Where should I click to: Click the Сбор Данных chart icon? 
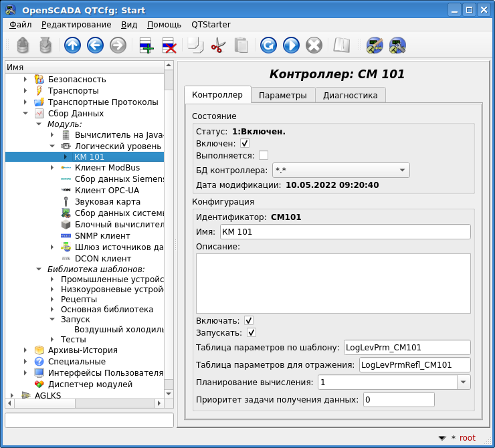39,113
